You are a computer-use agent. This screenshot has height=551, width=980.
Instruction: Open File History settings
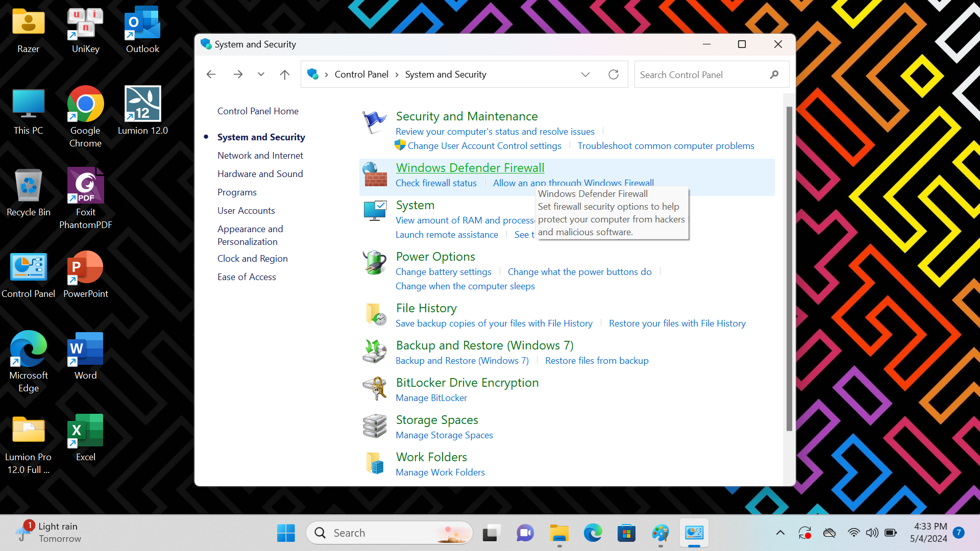click(x=426, y=308)
